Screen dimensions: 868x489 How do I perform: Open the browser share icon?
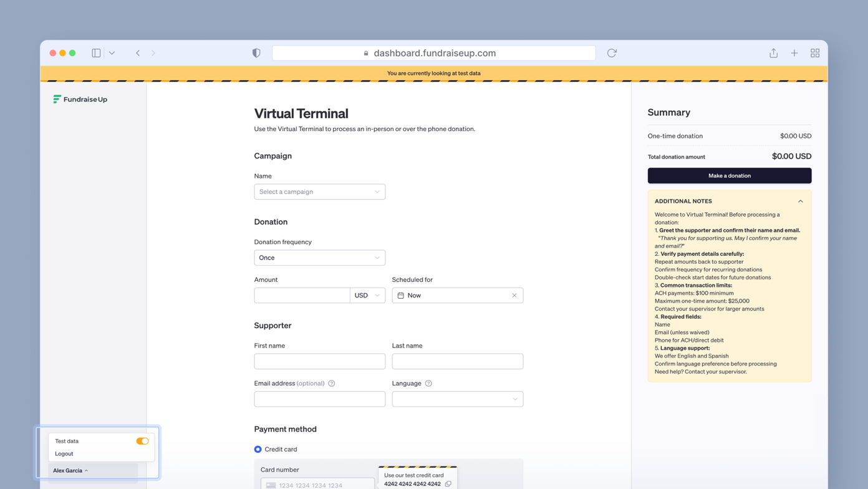tap(773, 53)
